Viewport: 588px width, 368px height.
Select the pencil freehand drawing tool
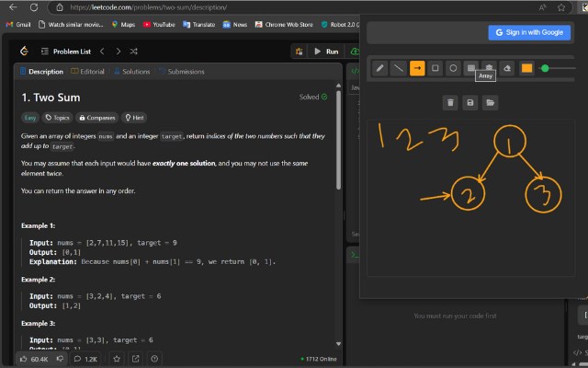tap(379, 68)
